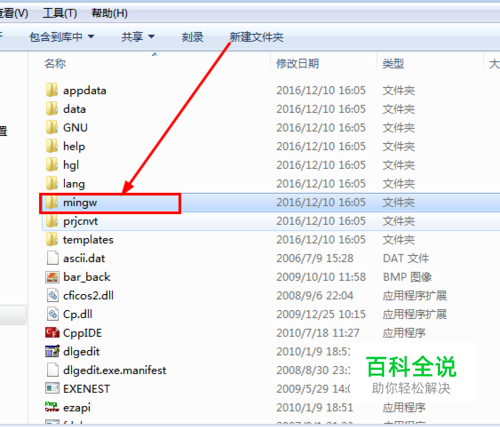
Task: Click the CppIDE application icon
Action: coord(52,333)
